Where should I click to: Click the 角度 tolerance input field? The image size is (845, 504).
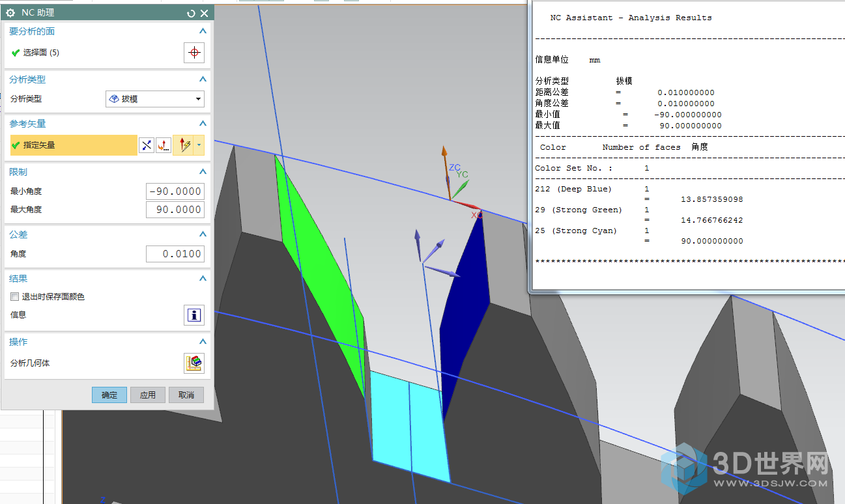click(175, 254)
